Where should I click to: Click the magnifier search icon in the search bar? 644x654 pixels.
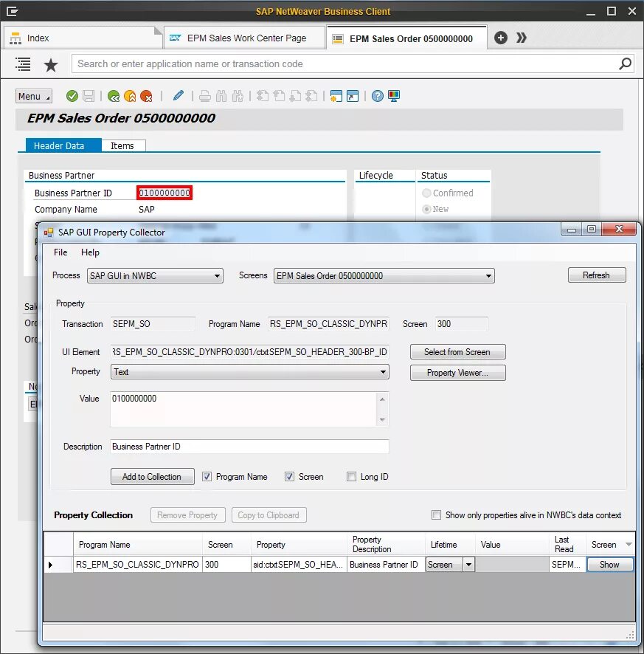(624, 63)
